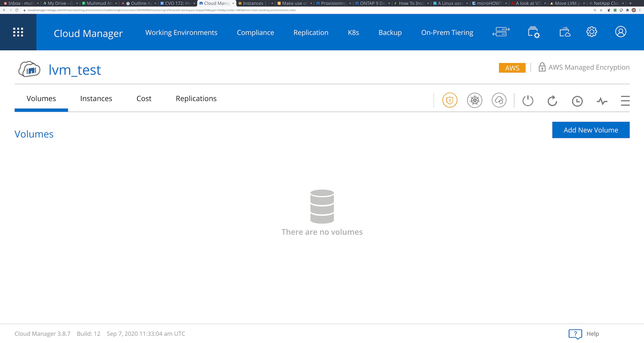The width and height of the screenshot is (644, 343).
Task: Click the Volumes section heading
Action: (34, 134)
